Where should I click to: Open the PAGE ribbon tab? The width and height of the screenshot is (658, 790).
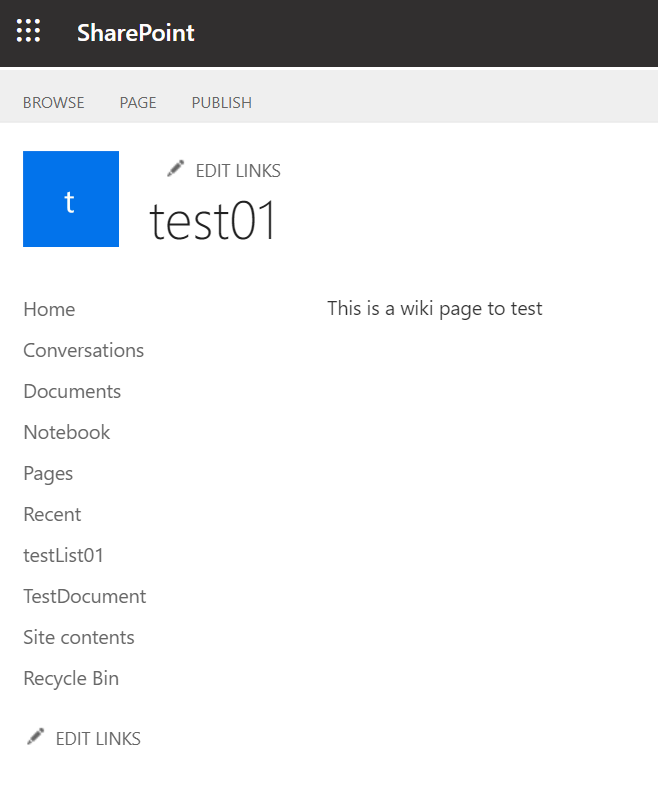tap(138, 102)
